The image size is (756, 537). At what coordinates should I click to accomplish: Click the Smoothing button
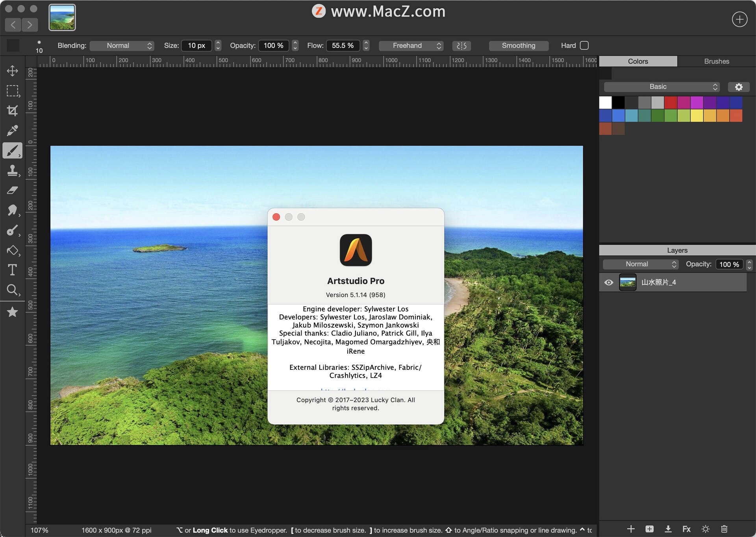pos(519,46)
